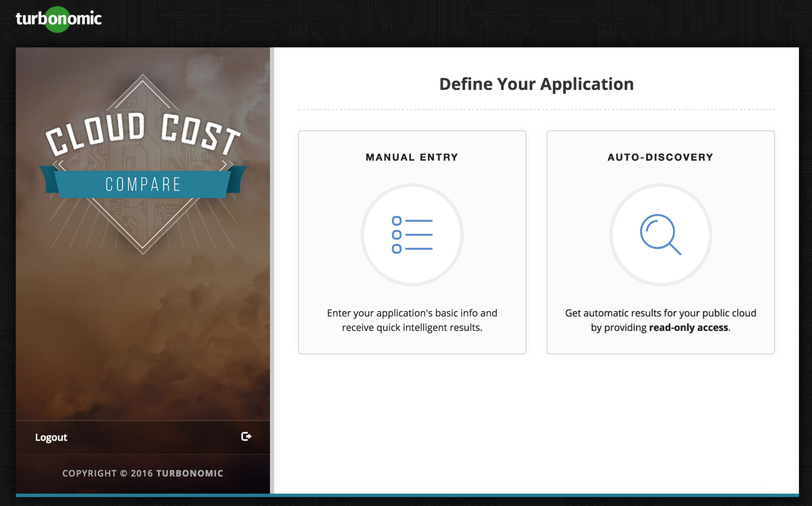Click the dashed divider below the heading
This screenshot has height=506, width=812.
[536, 109]
